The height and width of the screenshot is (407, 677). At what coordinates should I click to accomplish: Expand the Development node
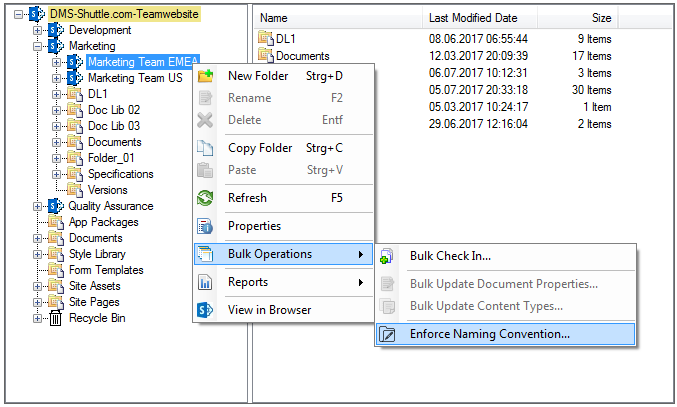point(38,30)
